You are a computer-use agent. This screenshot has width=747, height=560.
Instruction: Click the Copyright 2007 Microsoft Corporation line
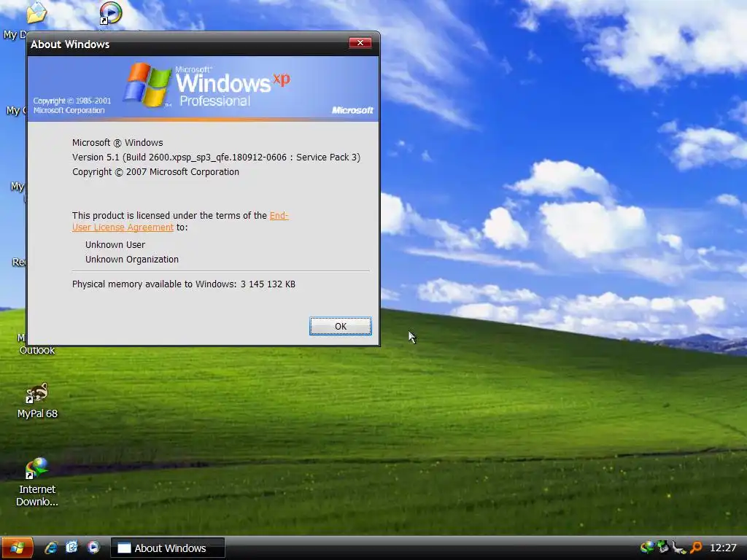click(x=155, y=172)
